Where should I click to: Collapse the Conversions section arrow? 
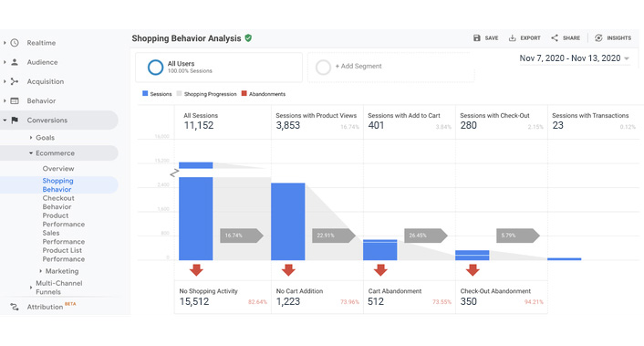[x=5, y=120]
